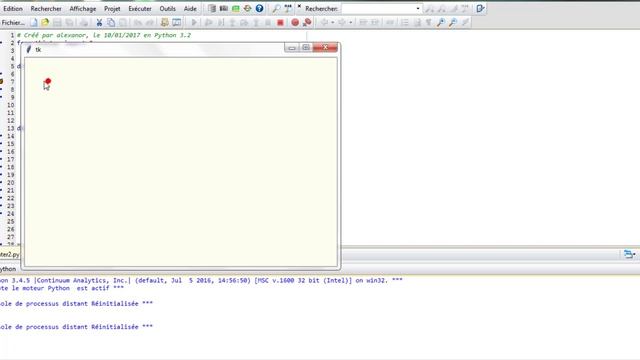Click into the Rechercher search field
The height and width of the screenshot is (360, 640).
coord(378,9)
